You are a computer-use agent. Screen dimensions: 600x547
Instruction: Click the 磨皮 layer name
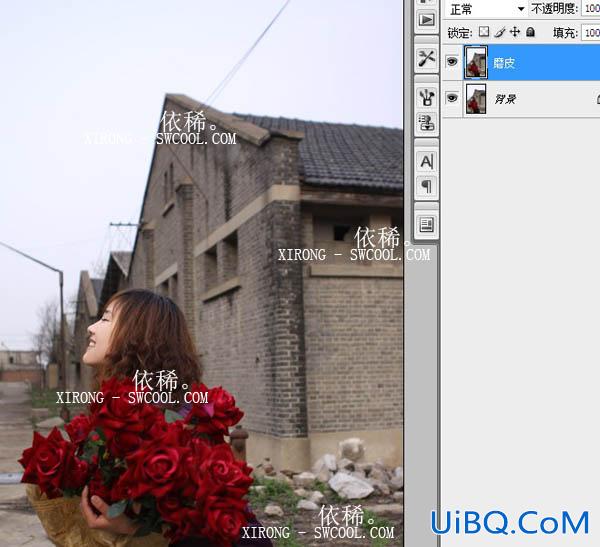coord(504,63)
